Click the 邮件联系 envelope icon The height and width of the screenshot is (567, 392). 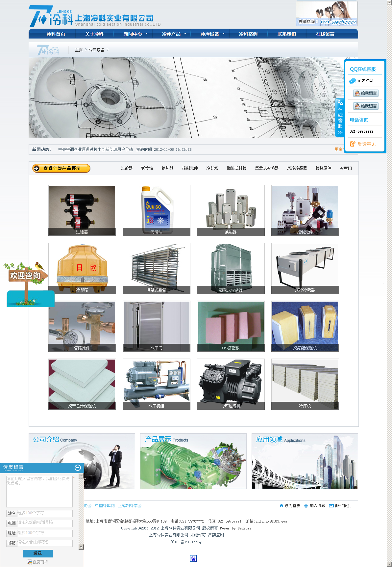331,505
